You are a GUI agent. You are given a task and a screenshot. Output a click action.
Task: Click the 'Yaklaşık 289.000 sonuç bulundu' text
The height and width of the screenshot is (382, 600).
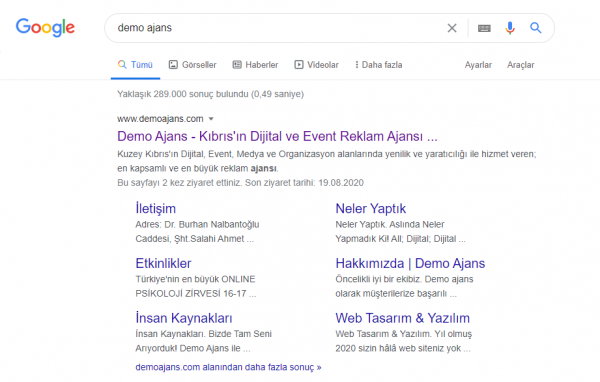coord(210,94)
